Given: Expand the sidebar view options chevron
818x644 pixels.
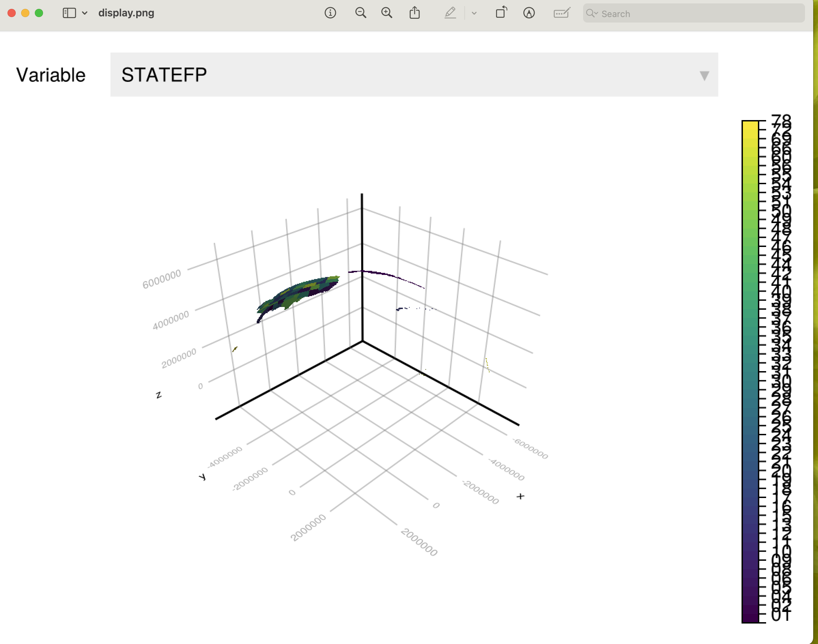Looking at the screenshot, I should point(85,13).
